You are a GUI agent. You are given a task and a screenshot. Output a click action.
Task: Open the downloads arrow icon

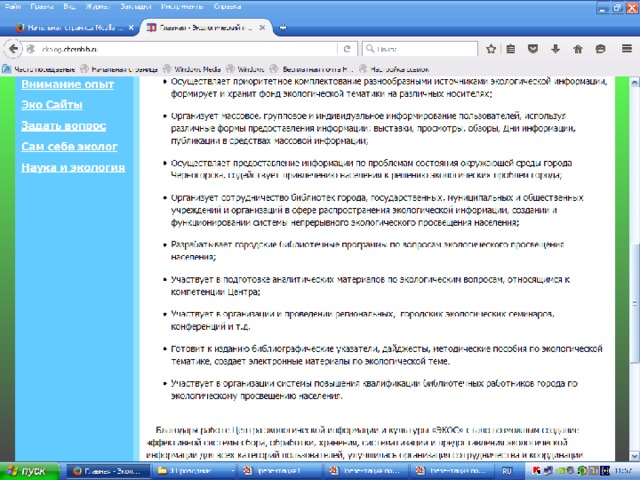click(555, 49)
